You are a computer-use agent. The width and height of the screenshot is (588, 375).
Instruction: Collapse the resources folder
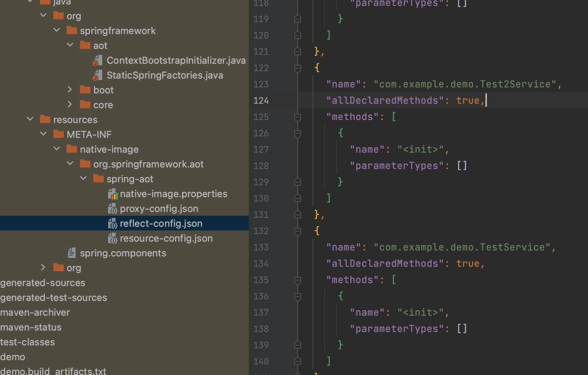pos(30,119)
